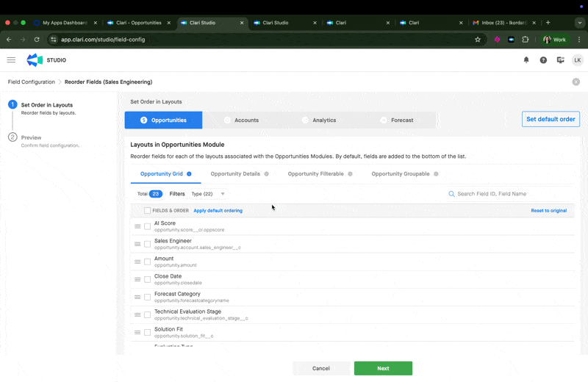
Task: Check the Technical Evaluation Stage checkbox
Action: tap(148, 315)
